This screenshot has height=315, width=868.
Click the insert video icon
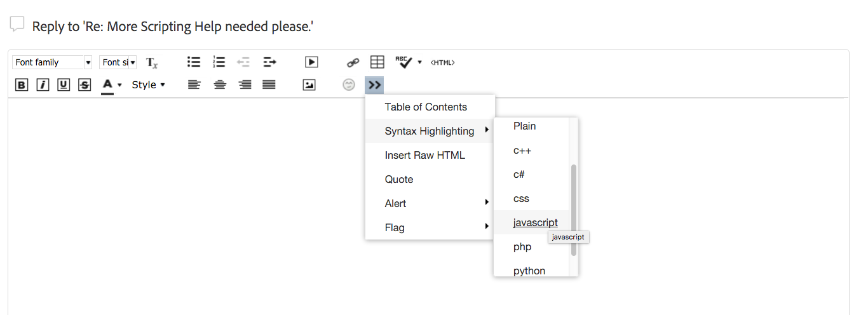pyautogui.click(x=311, y=62)
